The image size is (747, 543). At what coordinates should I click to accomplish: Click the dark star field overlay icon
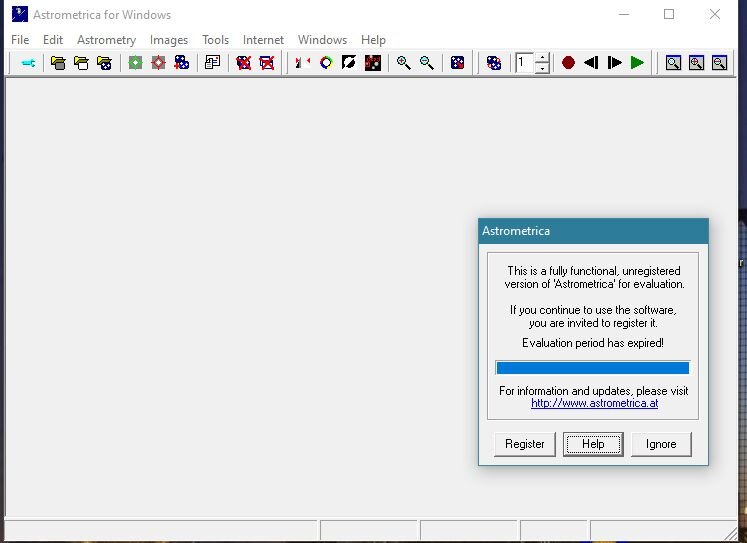[373, 63]
